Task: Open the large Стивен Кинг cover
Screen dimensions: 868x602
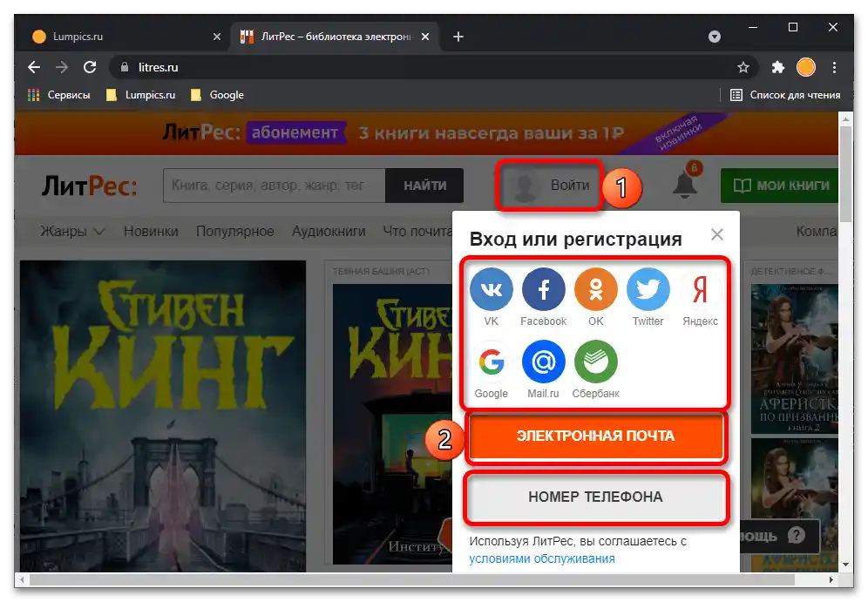Action: click(x=163, y=416)
